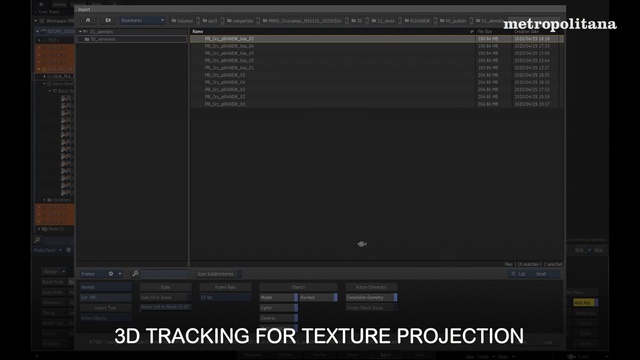Click the 00_versiones folder in tree
Screen dimensions: 640x360
click(103, 39)
